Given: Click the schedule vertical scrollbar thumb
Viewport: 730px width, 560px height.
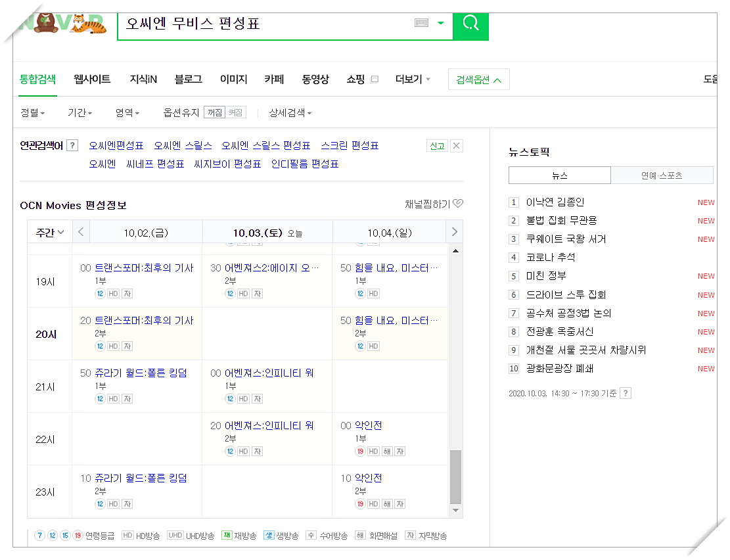Looking at the screenshot, I should click(456, 477).
